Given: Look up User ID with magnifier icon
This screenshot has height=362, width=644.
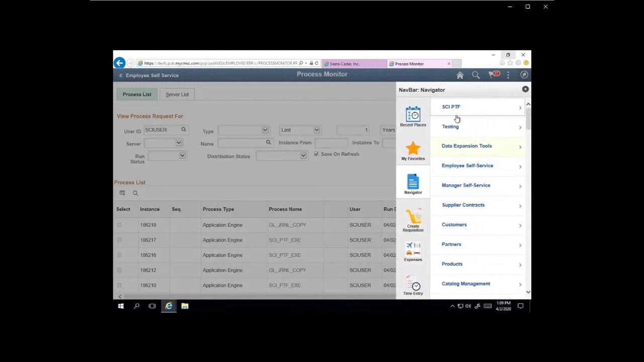Looking at the screenshot, I should click(184, 130).
